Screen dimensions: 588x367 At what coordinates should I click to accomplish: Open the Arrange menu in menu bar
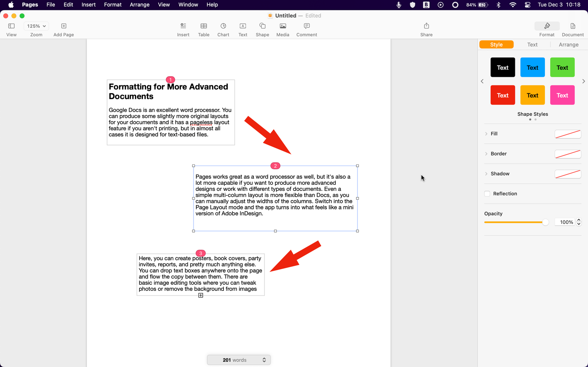coord(139,5)
